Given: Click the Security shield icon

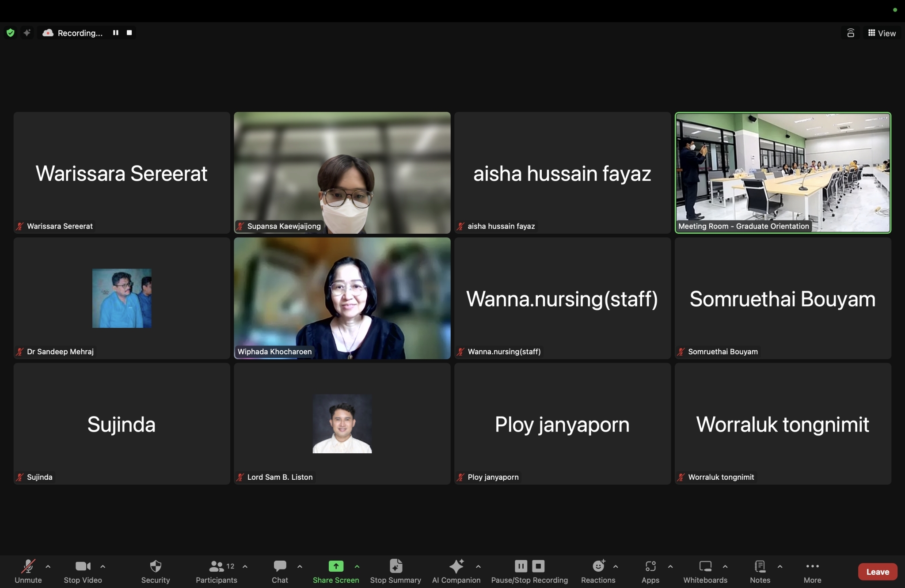Looking at the screenshot, I should pos(156,566).
